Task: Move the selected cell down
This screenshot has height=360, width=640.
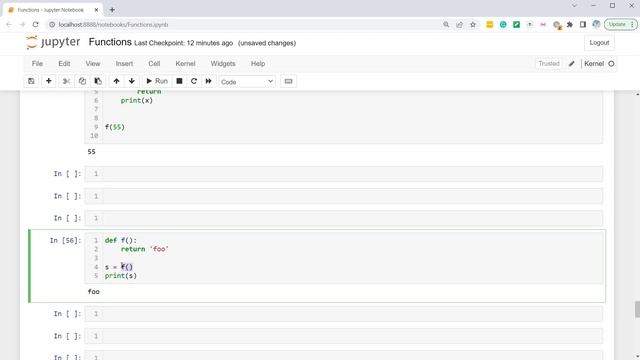Action: tap(131, 81)
